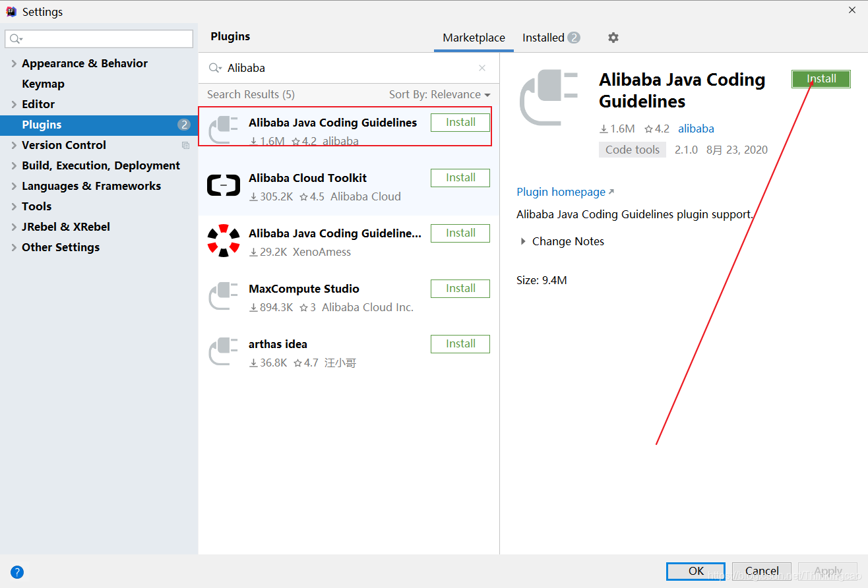Switch to the Marketplace tab

coord(474,38)
